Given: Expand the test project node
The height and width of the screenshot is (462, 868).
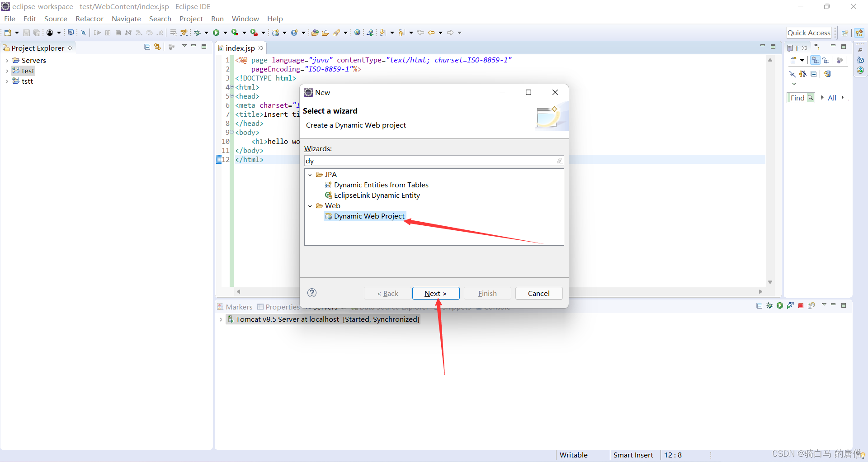Looking at the screenshot, I should click(6, 71).
